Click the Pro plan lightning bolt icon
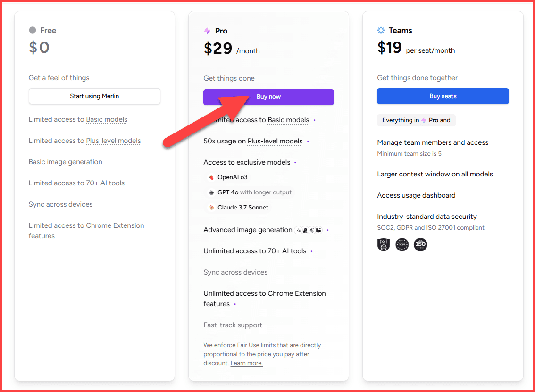This screenshot has height=392, width=535. coord(207,31)
